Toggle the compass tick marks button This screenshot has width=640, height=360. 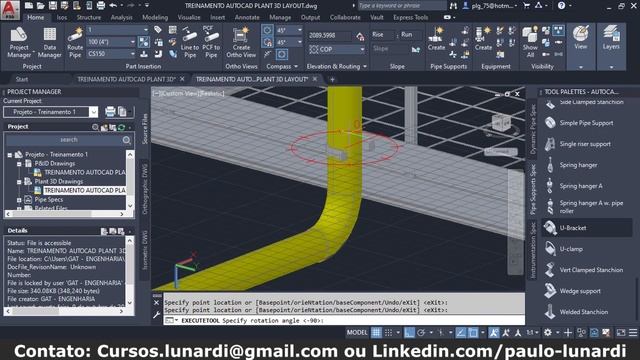click(267, 30)
